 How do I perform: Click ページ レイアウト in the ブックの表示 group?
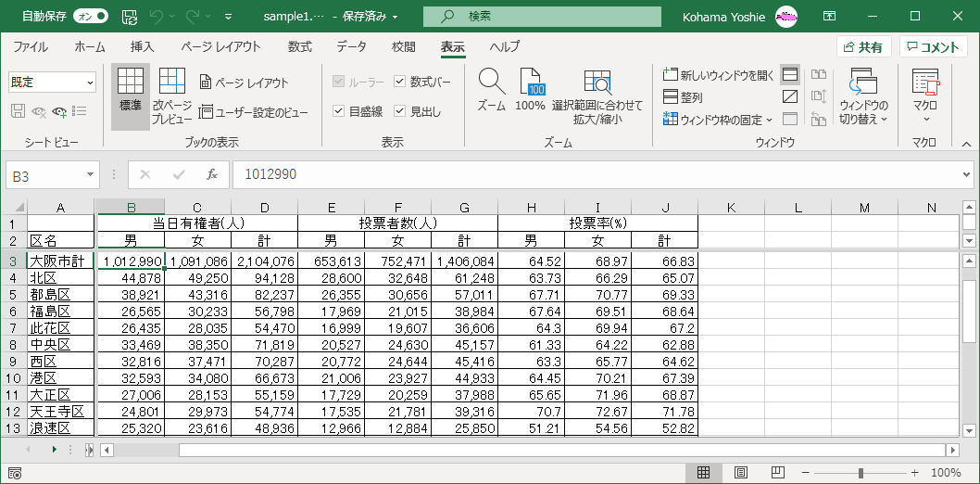coord(245,83)
